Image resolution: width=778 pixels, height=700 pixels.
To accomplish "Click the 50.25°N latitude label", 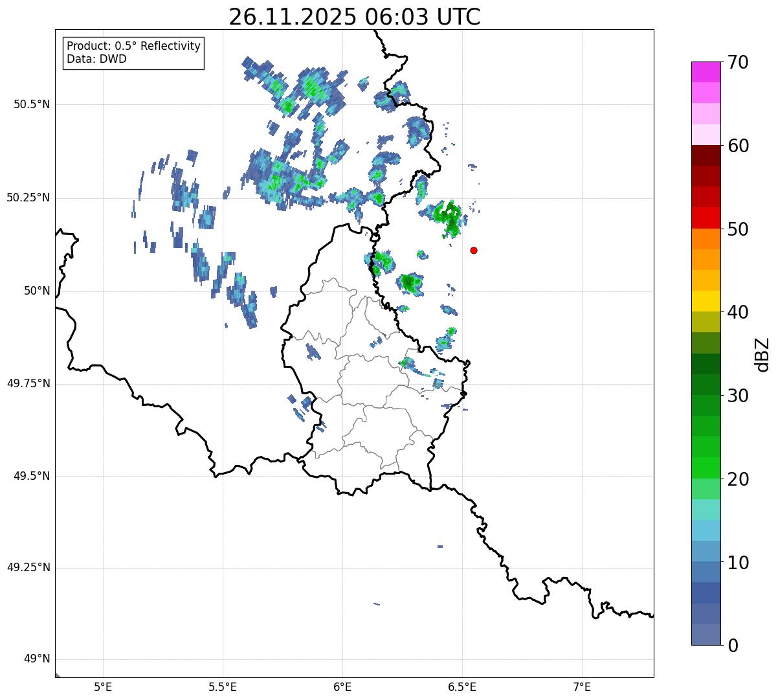I will (x=28, y=198).
